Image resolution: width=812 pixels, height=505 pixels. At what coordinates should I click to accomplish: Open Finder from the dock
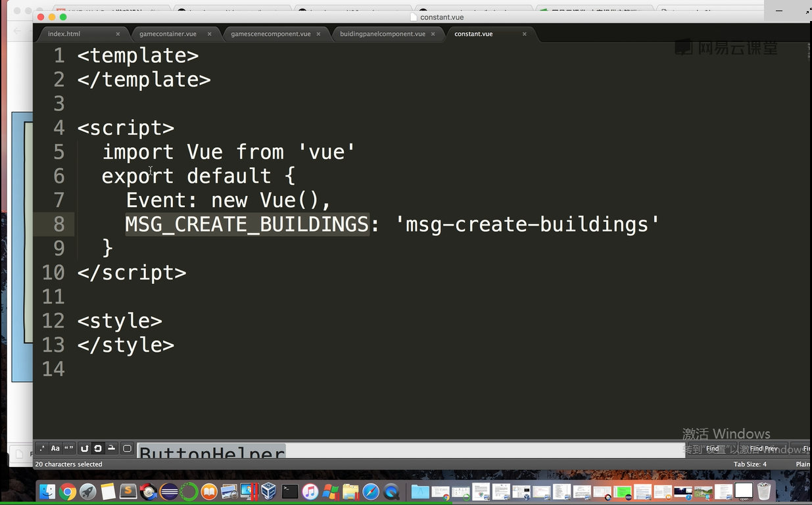[x=47, y=492]
